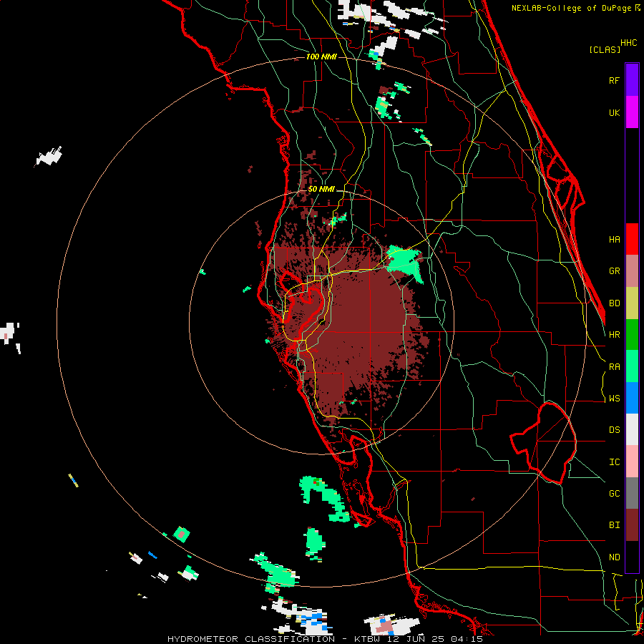Click the "HHC" product code text

(628, 43)
